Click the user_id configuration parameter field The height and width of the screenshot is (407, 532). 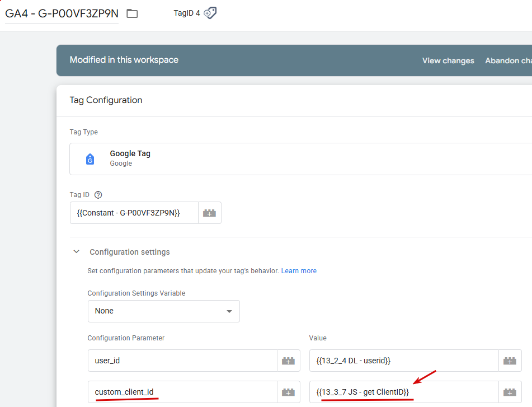point(182,361)
